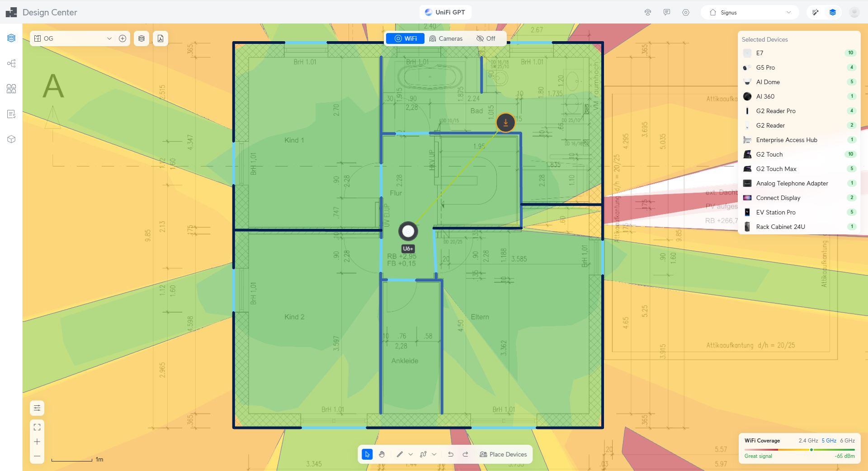This screenshot has width=868, height=471.
Task: Undo the last action
Action: coord(450,454)
